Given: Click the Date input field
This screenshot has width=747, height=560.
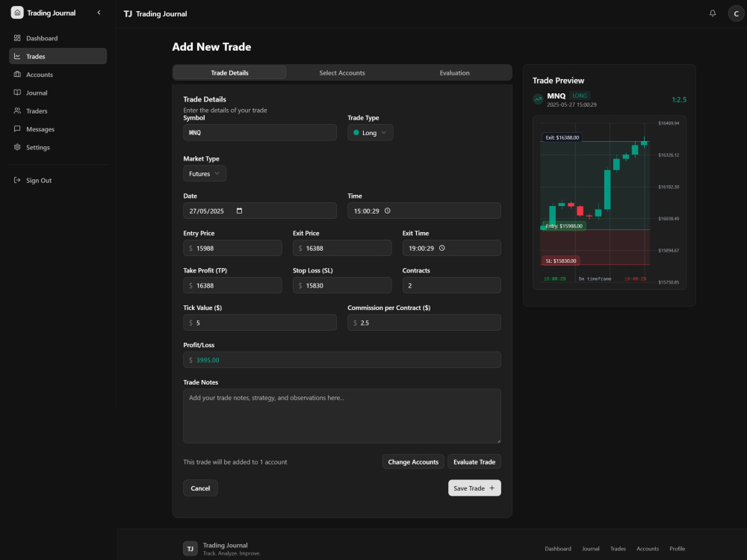Looking at the screenshot, I should [x=260, y=211].
